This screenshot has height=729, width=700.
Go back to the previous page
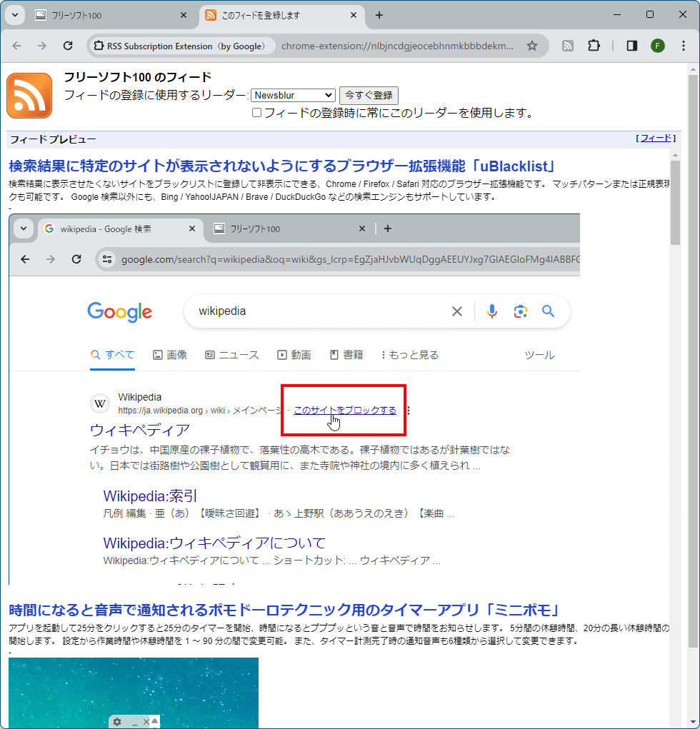pyautogui.click(x=16, y=46)
